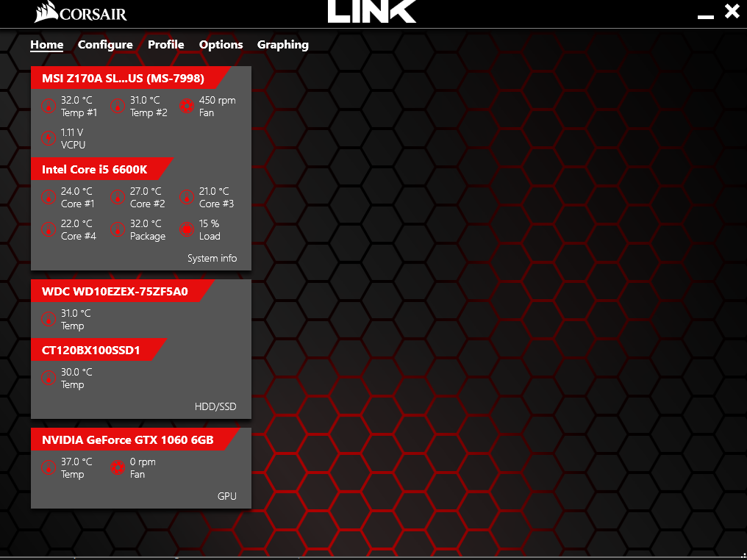This screenshot has width=747, height=560.
Task: Click the Corsair sails logo
Action: point(46,12)
